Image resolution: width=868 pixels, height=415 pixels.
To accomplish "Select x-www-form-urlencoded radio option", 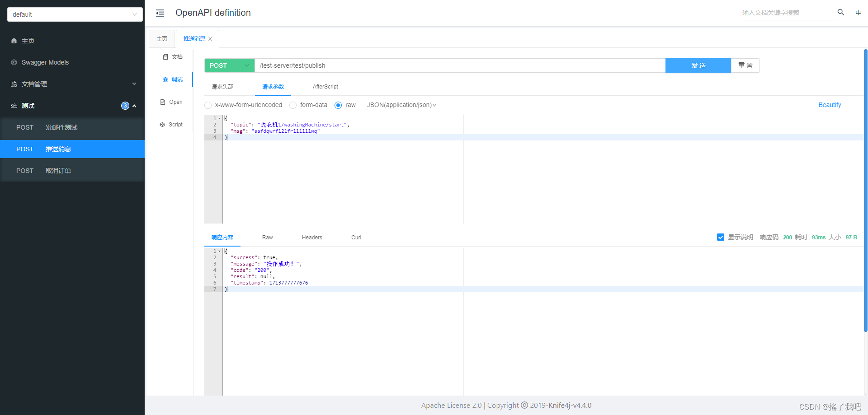I will [x=208, y=105].
